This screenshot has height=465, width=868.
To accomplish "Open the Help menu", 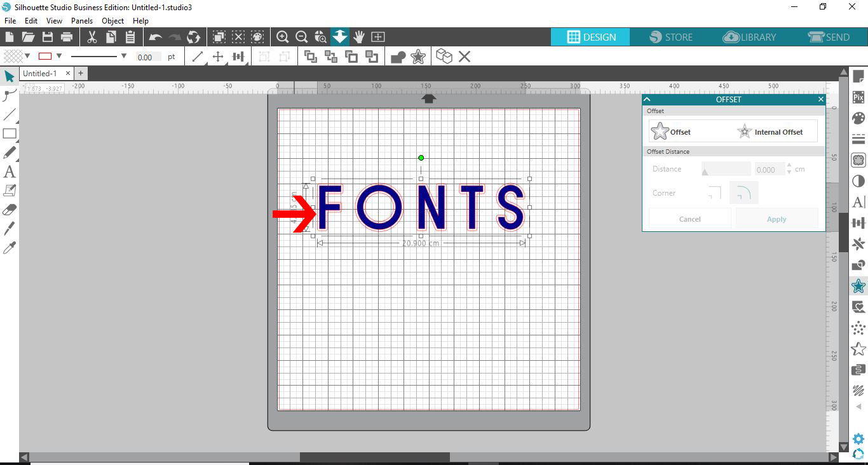I will 140,21.
